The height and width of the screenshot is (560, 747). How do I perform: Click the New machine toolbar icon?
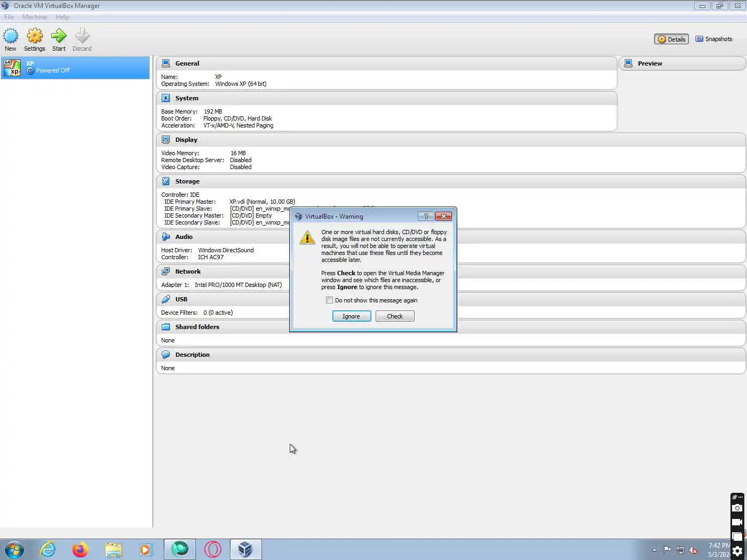pyautogui.click(x=11, y=36)
